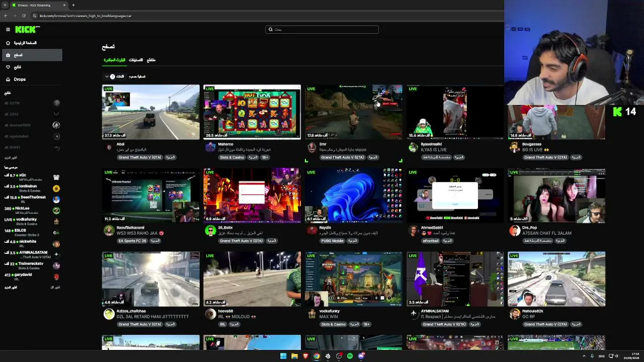Open File Explorer from the taskbar

294,356
